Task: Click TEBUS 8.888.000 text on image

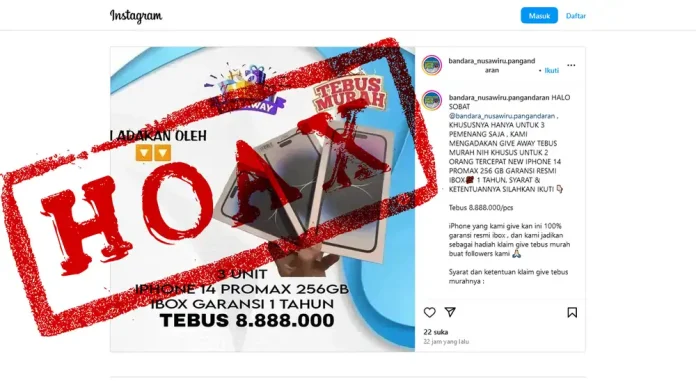Action: (247, 321)
